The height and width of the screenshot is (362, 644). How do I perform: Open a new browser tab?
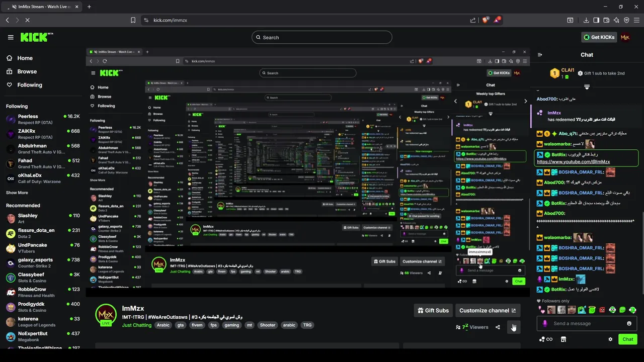[89, 7]
